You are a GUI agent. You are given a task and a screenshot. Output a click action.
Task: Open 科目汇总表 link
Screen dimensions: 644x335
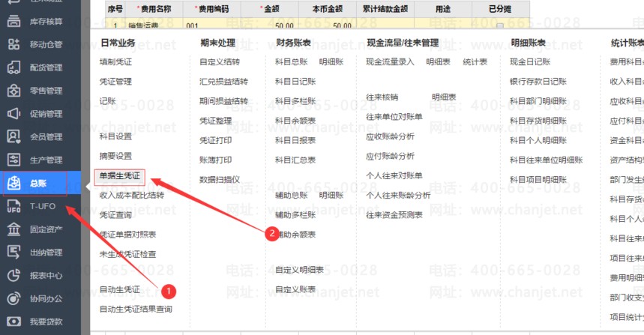295,160
